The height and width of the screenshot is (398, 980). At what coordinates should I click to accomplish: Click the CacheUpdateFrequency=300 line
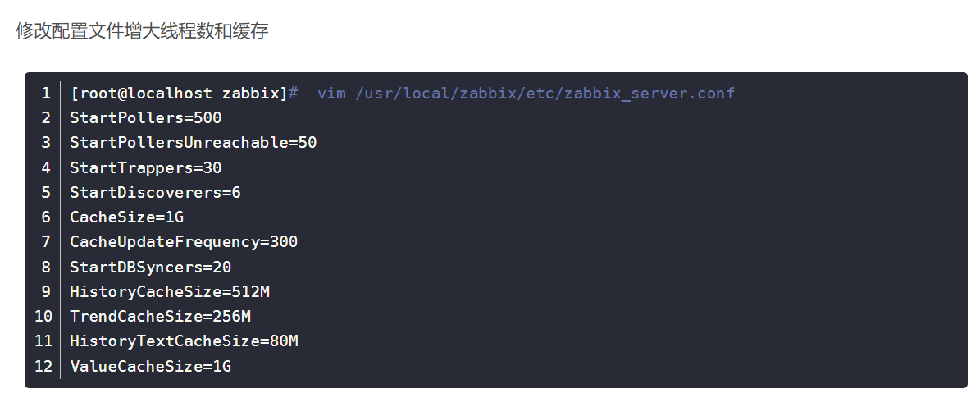click(184, 241)
